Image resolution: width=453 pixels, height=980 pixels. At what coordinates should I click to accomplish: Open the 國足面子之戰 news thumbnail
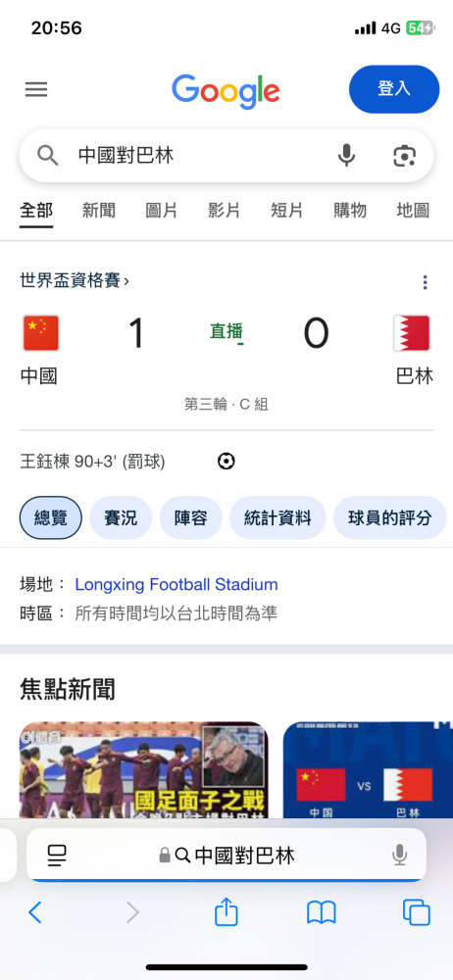coord(143,769)
